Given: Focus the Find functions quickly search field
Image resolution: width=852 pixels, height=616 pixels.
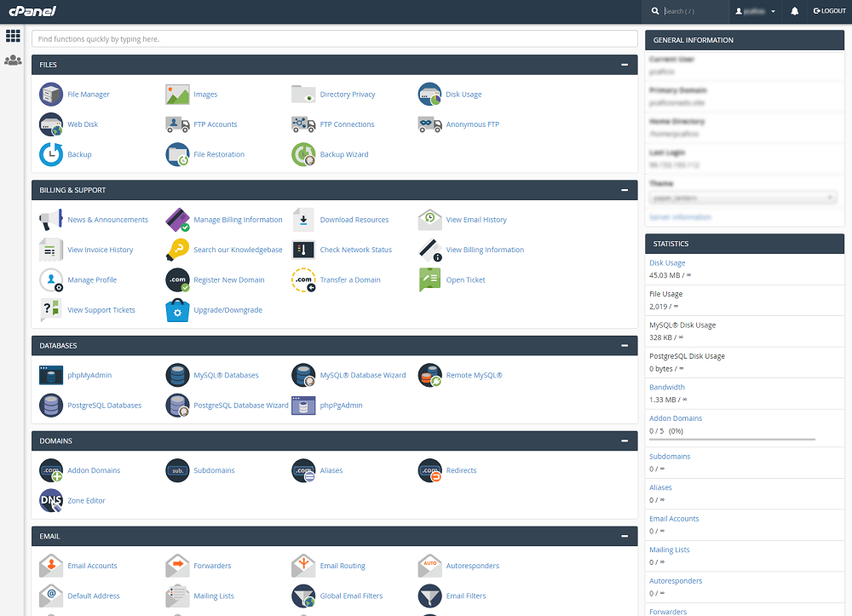Looking at the screenshot, I should (x=335, y=39).
